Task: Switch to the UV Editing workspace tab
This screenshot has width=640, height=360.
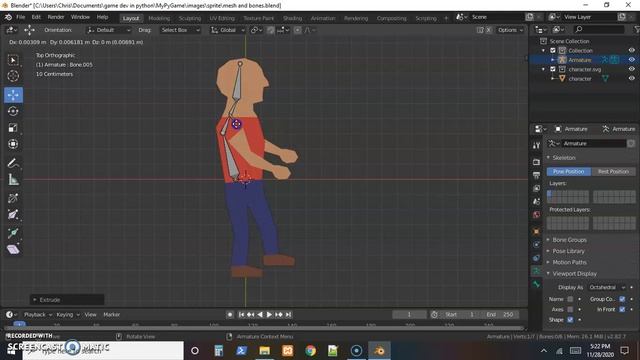Action: tap(222, 18)
